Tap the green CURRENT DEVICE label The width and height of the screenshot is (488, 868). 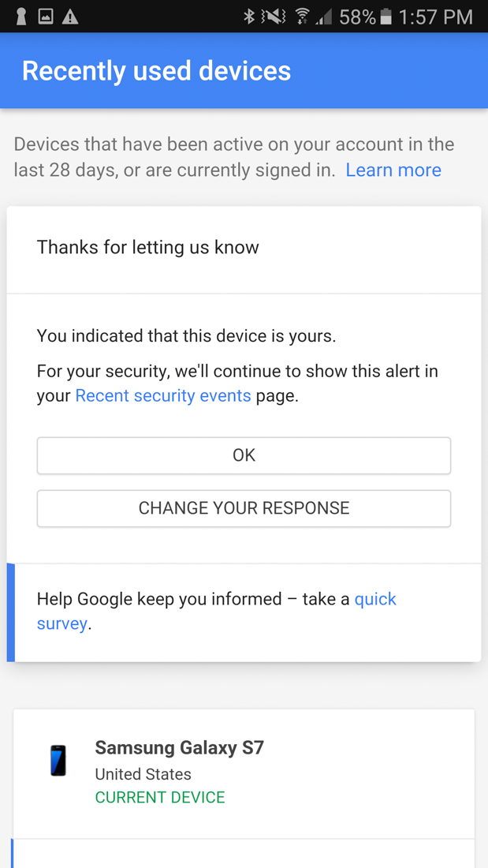point(160,797)
